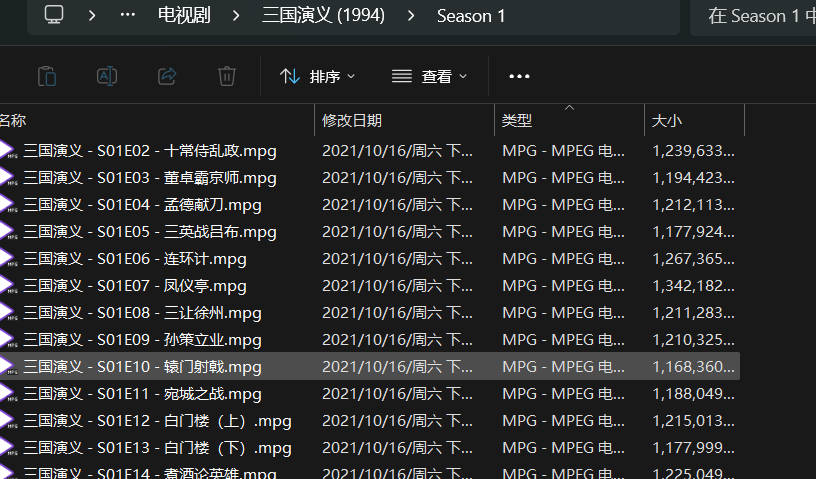Click the size value 1,239,633 of S01E02
The width and height of the screenshot is (816, 479).
(x=694, y=151)
